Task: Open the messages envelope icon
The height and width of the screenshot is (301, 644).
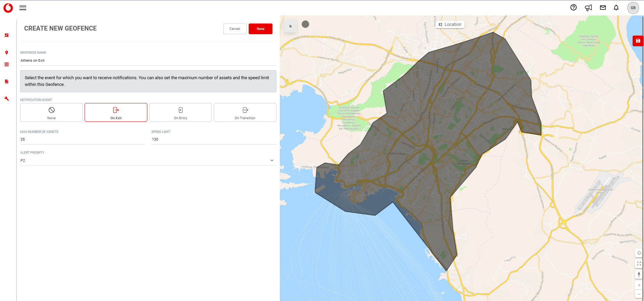Action: (x=603, y=8)
